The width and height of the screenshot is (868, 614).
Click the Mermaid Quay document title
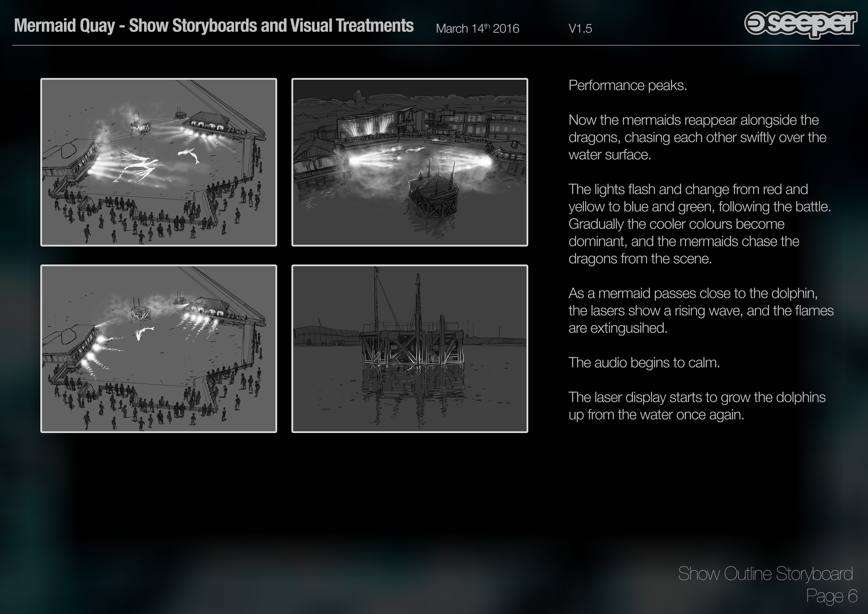click(214, 26)
